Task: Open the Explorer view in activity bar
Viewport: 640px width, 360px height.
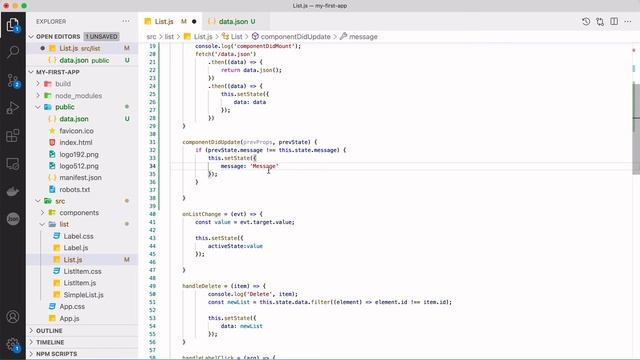Action: click(13, 25)
